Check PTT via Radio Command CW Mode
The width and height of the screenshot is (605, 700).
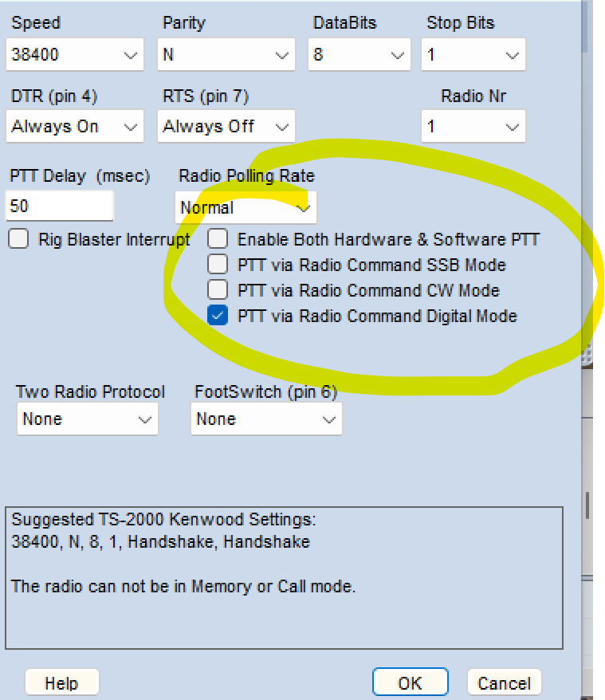(x=218, y=289)
